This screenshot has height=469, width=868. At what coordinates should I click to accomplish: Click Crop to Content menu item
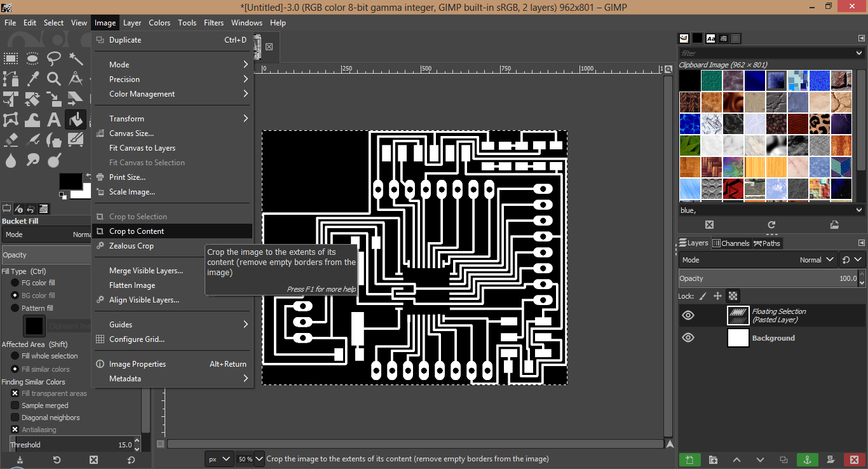point(172,231)
